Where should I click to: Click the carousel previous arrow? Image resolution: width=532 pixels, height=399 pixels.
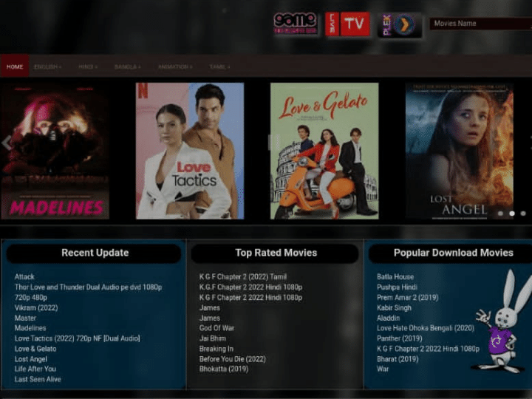7,143
